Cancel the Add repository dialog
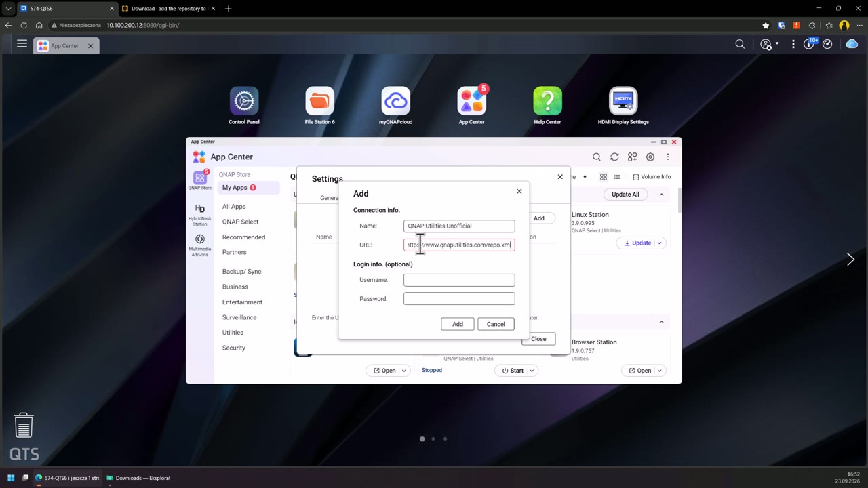Image resolution: width=868 pixels, height=488 pixels. (x=496, y=324)
